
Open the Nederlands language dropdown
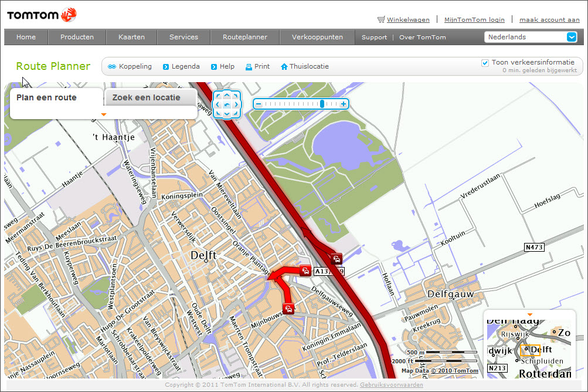tap(572, 37)
